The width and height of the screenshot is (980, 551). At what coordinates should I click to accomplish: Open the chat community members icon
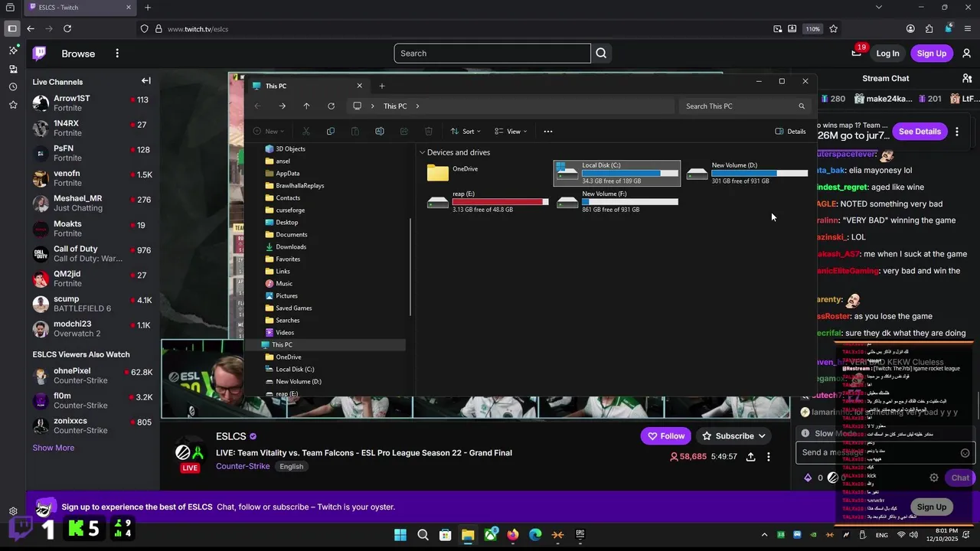tap(967, 78)
